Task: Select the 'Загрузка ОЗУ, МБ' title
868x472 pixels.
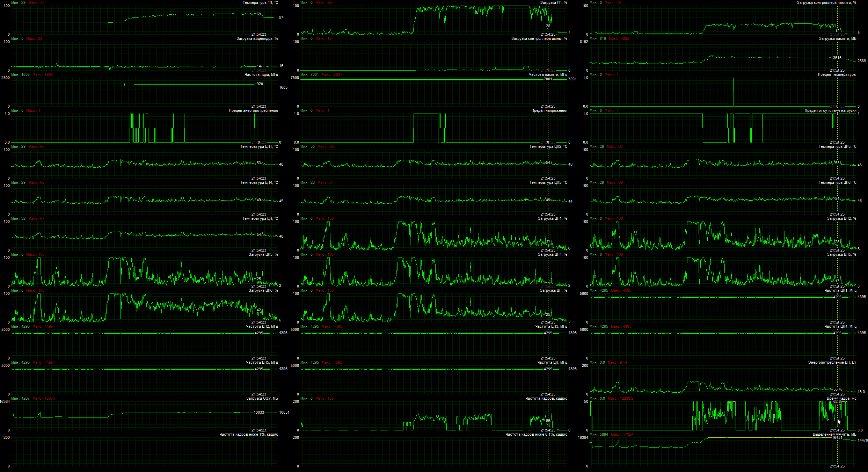Action: click(262, 398)
